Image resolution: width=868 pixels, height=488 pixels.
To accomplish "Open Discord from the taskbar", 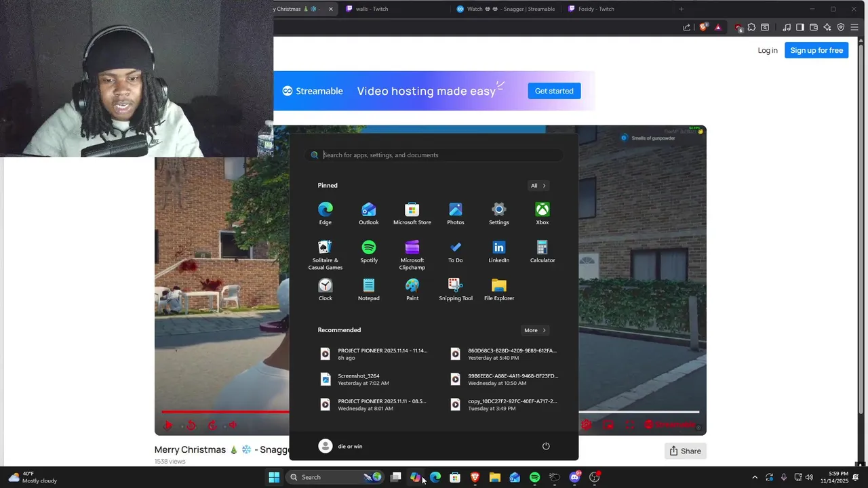I will tap(575, 477).
